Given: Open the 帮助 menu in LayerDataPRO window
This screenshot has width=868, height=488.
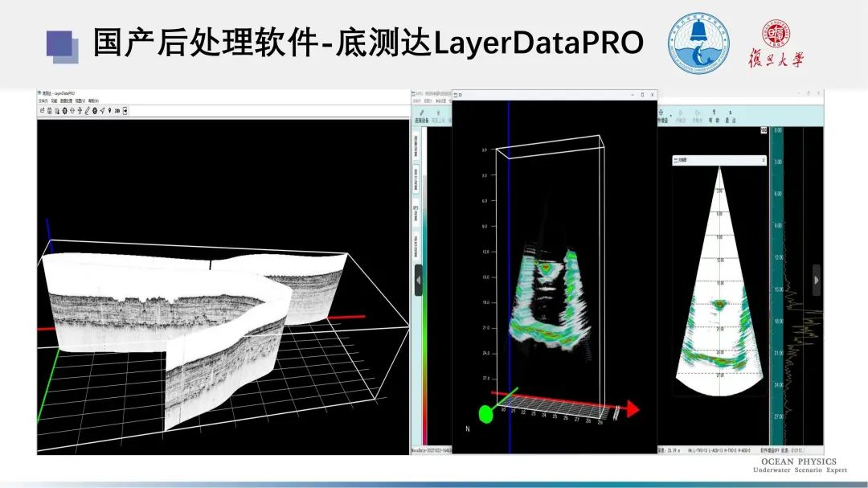Looking at the screenshot, I should pos(92,101).
